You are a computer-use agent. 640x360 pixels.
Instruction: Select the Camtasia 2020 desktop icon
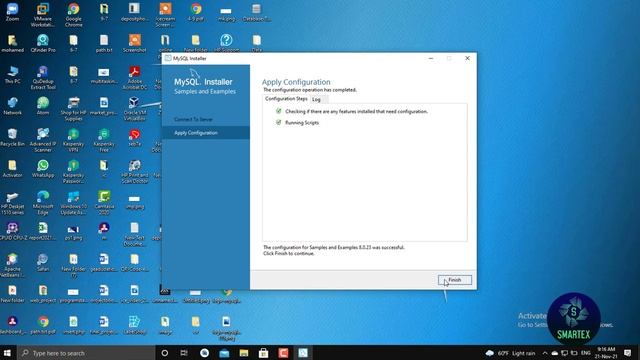(104, 203)
